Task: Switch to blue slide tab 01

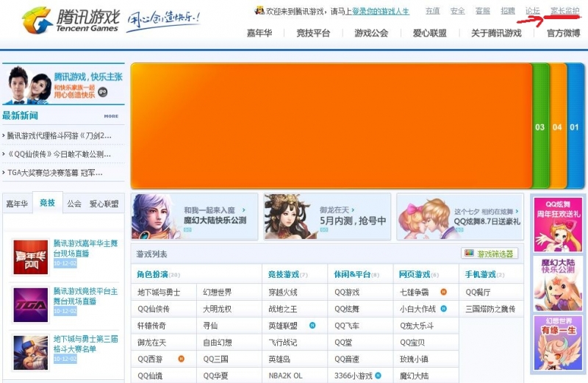Action: pyautogui.click(x=575, y=126)
